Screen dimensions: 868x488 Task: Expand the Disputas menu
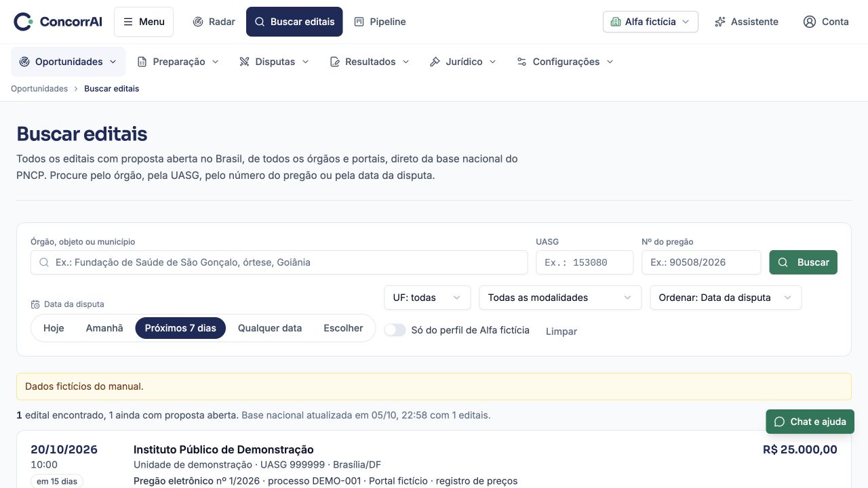274,62
